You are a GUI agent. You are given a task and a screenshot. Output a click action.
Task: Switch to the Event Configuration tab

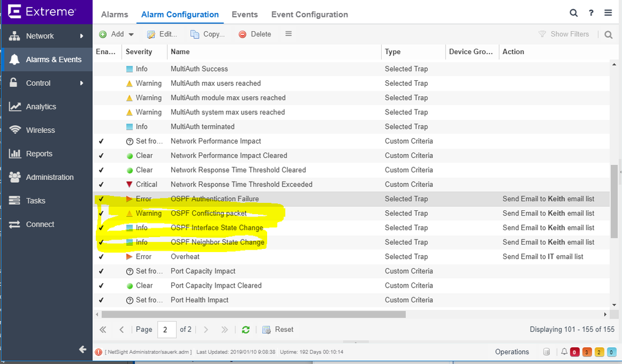309,14
